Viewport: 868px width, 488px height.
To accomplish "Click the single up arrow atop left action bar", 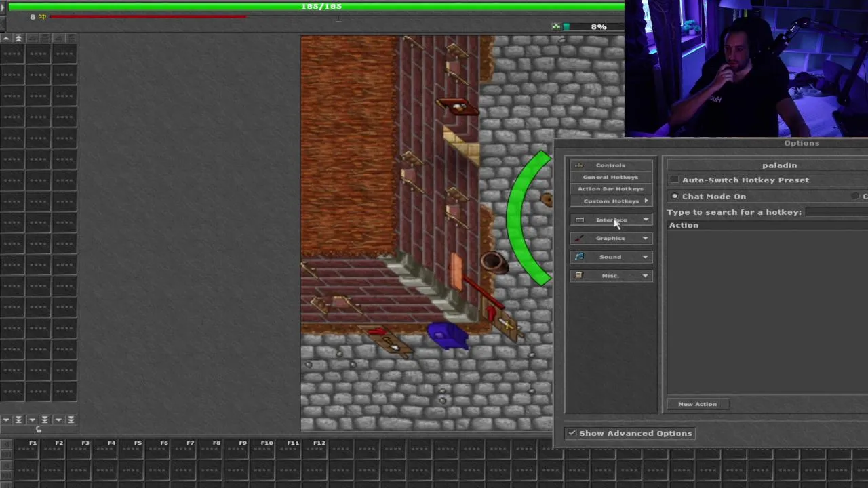I will tap(5, 38).
